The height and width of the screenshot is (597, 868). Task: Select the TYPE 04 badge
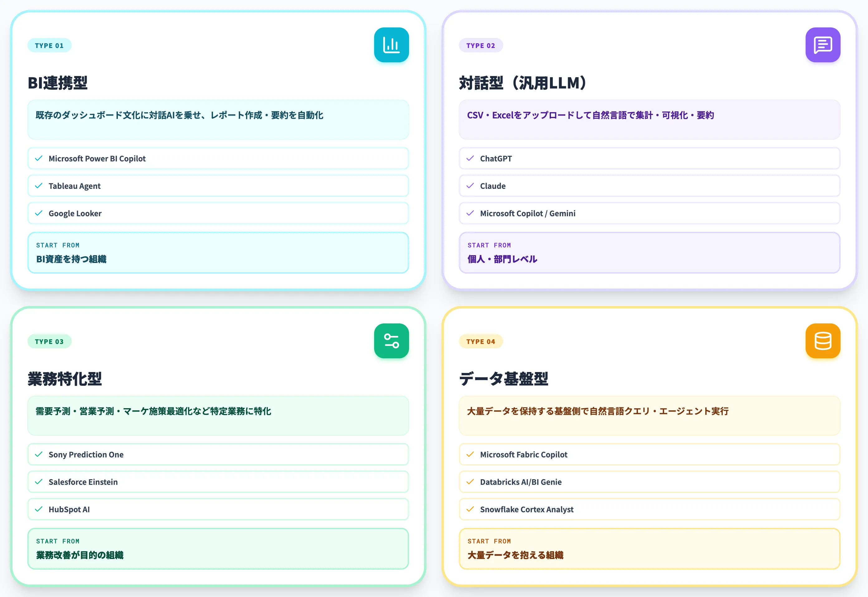tap(480, 341)
